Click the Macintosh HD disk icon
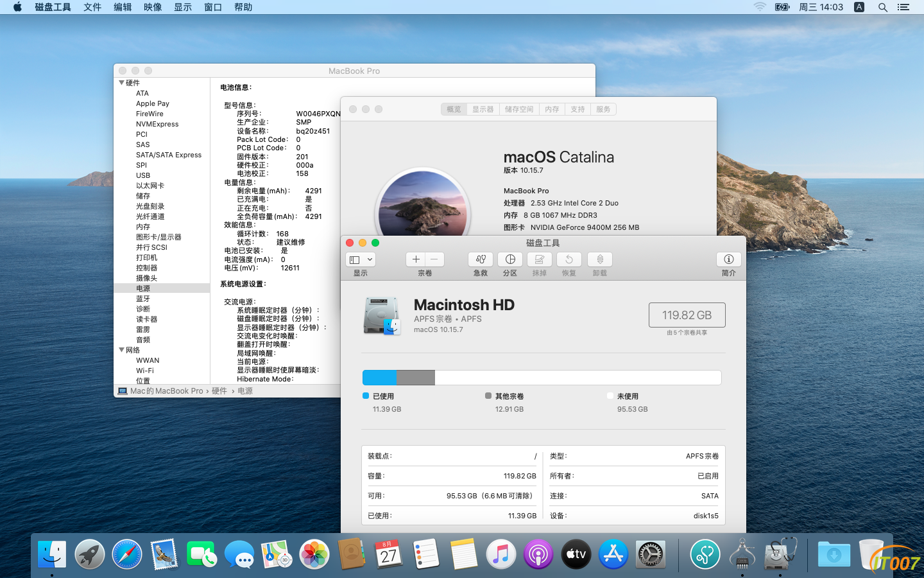This screenshot has width=924, height=578. (x=382, y=316)
